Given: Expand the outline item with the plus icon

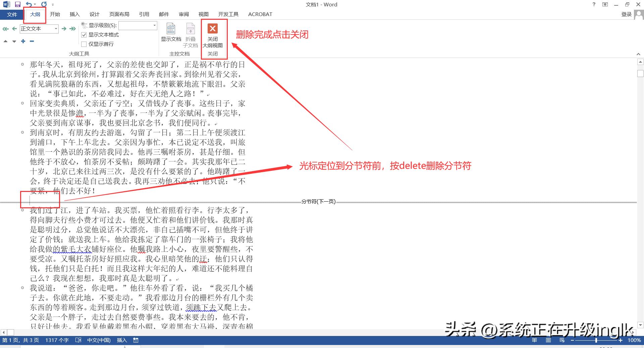Looking at the screenshot, I should pos(23,41).
